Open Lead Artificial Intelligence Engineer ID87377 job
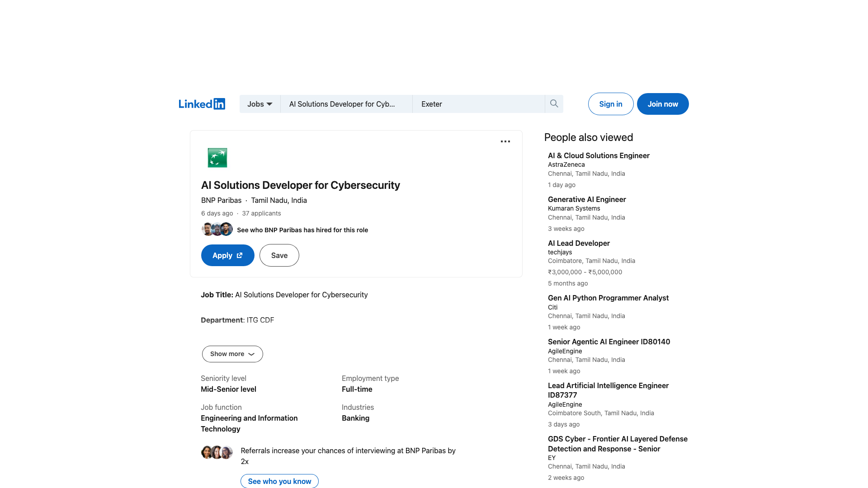This screenshot has width=868, height=488. (608, 390)
